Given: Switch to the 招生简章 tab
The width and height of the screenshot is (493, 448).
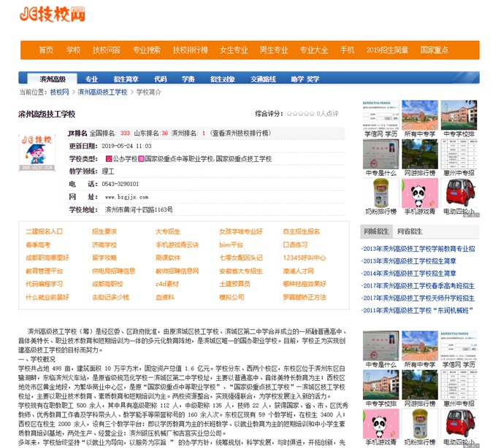Looking at the screenshot, I should click(126, 79).
